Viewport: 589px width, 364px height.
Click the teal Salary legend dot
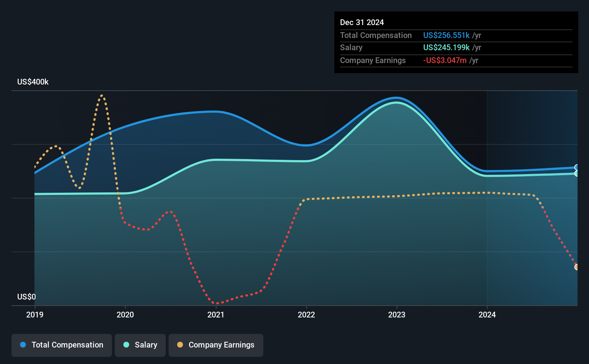click(x=126, y=345)
